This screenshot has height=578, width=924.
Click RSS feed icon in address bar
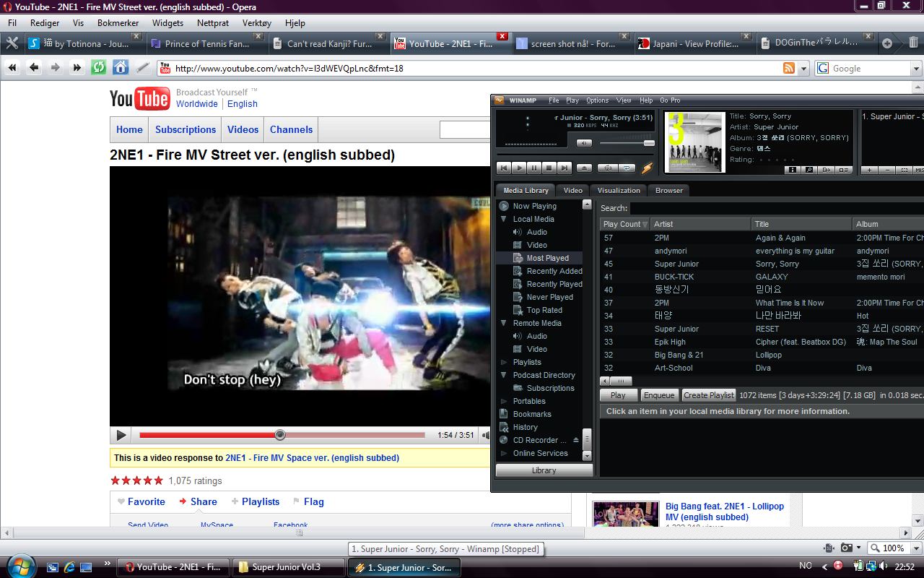click(x=789, y=69)
